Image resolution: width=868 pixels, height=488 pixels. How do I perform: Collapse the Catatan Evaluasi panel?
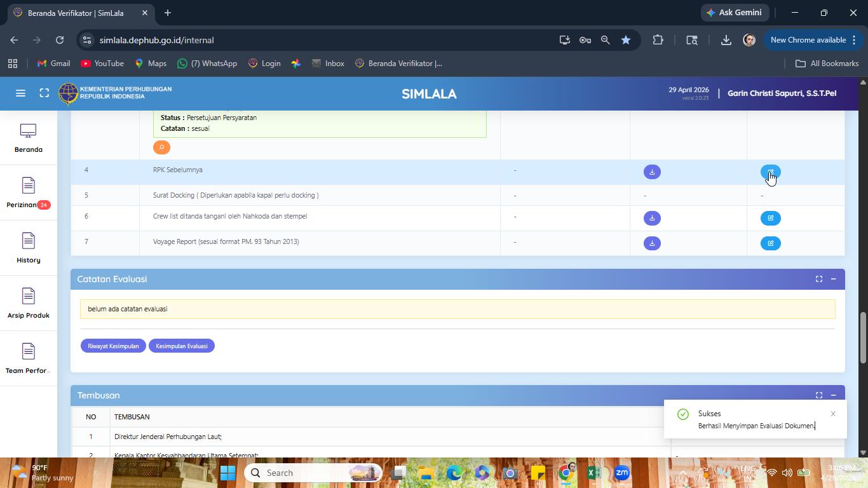(x=833, y=279)
